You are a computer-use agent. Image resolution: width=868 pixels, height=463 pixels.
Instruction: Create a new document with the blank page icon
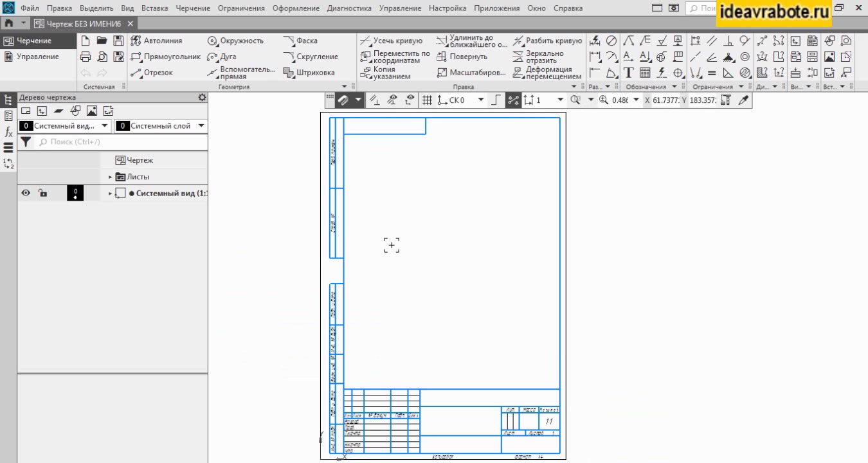click(x=86, y=41)
